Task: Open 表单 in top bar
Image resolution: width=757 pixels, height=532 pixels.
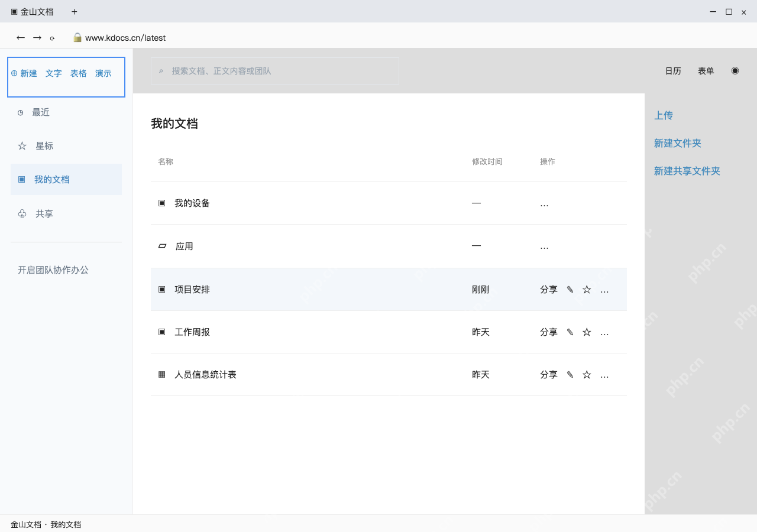Action: (x=706, y=71)
